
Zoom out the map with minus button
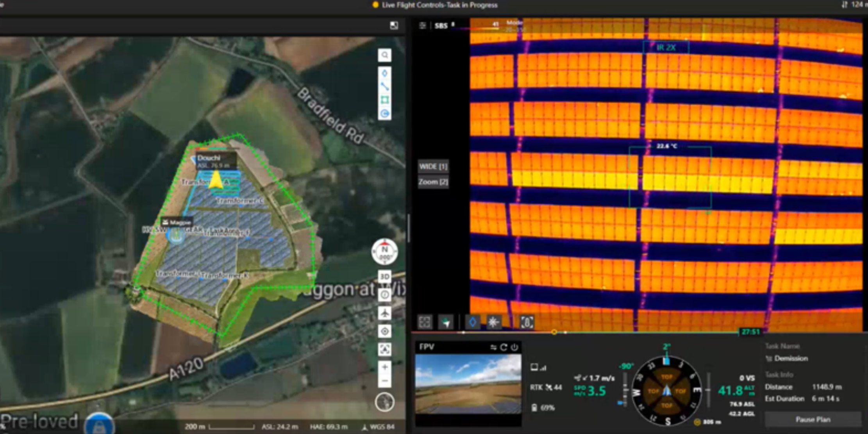point(385,380)
